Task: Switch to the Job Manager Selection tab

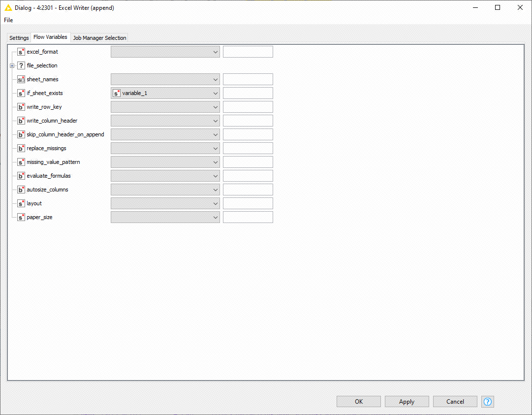Action: pyautogui.click(x=99, y=37)
